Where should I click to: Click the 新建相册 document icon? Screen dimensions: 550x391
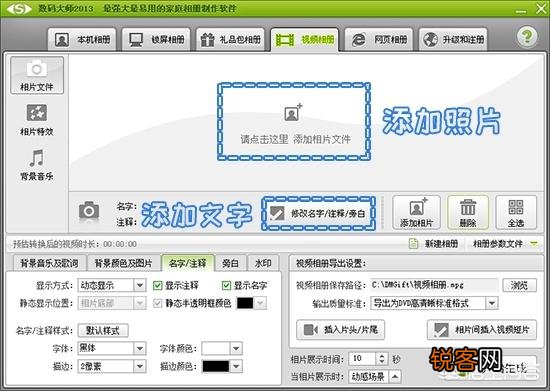[414, 243]
